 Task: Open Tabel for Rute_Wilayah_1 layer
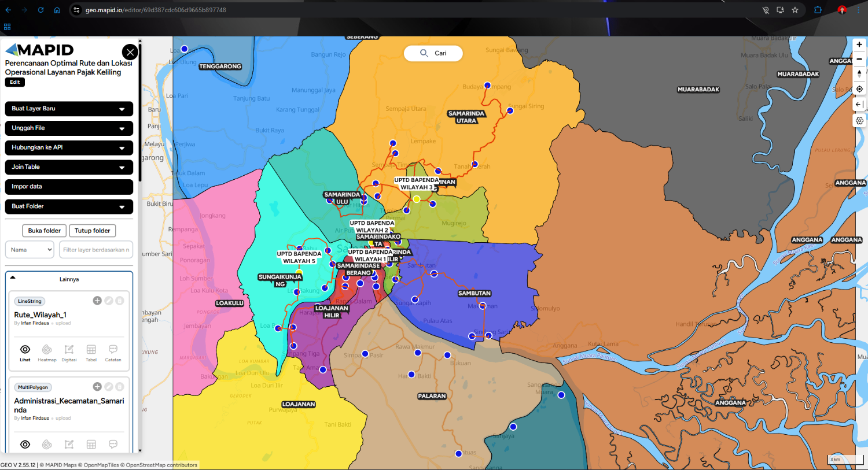[91, 352]
